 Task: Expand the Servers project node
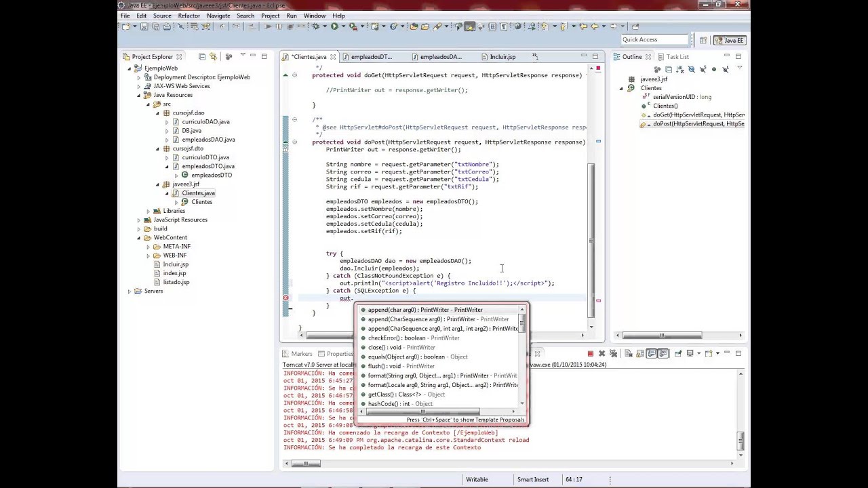point(130,291)
